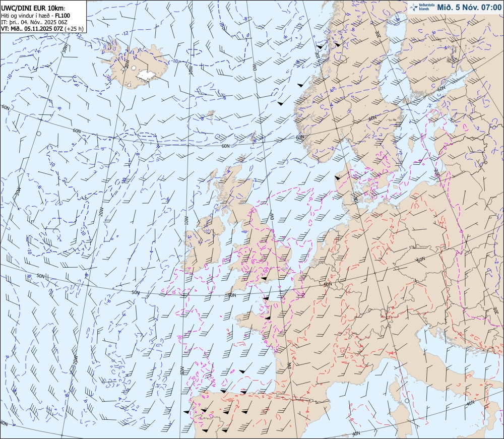Click the 'IT: þri.. 04. Nóv.. 2025 06Z' line
The width and height of the screenshot is (504, 439).
[34, 22]
